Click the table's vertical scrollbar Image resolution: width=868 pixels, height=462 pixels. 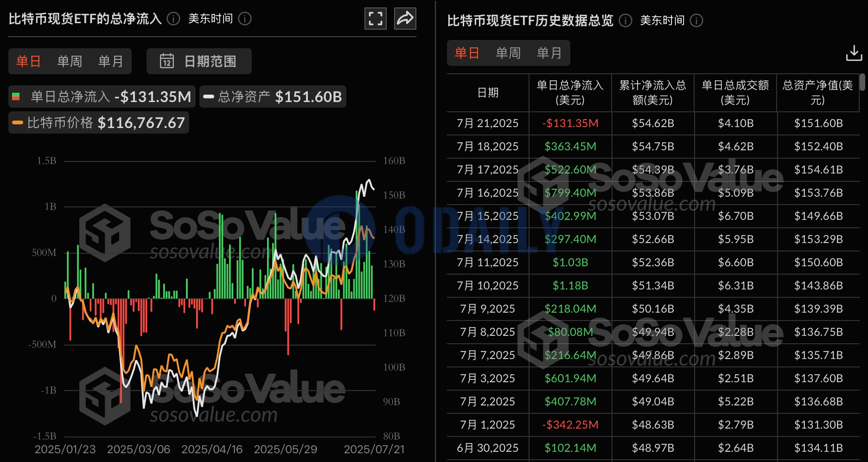862,82
